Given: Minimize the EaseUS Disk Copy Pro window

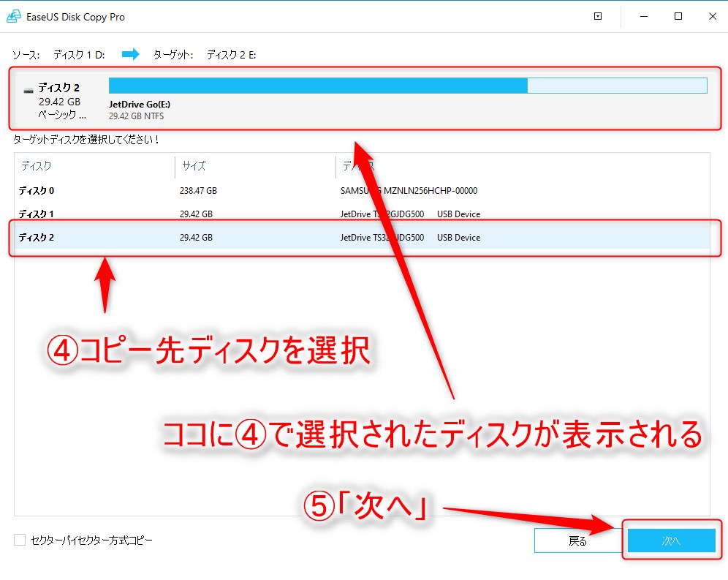Looking at the screenshot, I should tap(644, 16).
